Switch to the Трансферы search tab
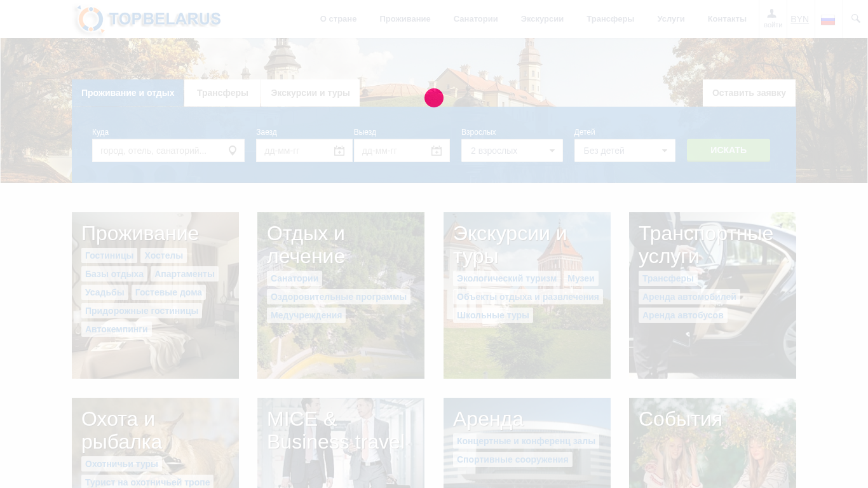The height and width of the screenshot is (488, 868). click(x=222, y=93)
